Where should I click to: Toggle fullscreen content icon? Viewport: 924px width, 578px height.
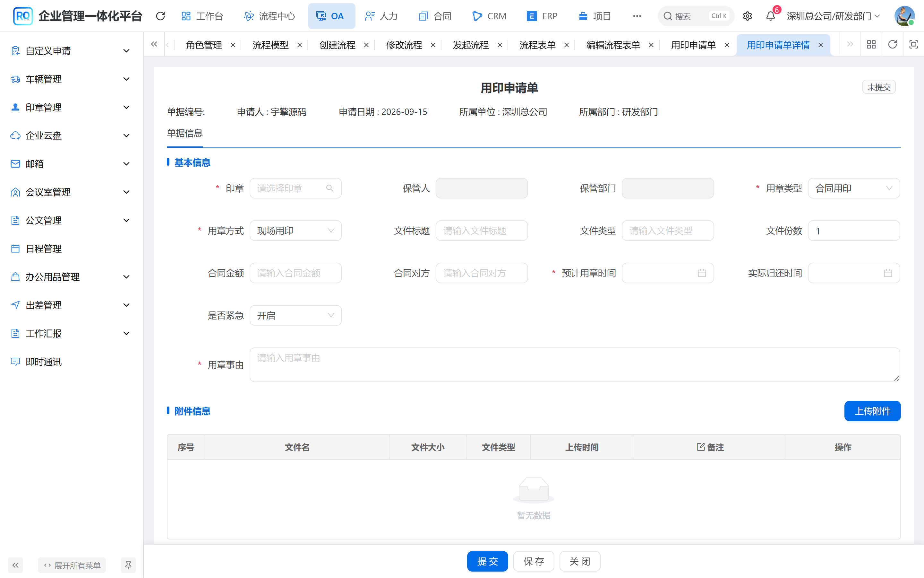coord(913,45)
